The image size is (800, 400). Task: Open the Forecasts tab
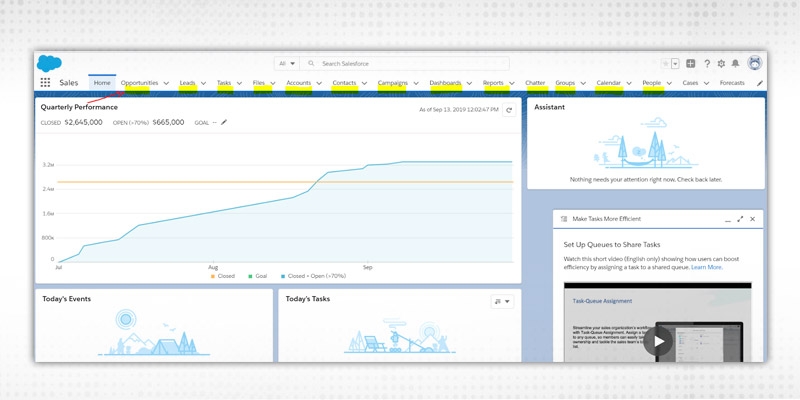[x=732, y=83]
